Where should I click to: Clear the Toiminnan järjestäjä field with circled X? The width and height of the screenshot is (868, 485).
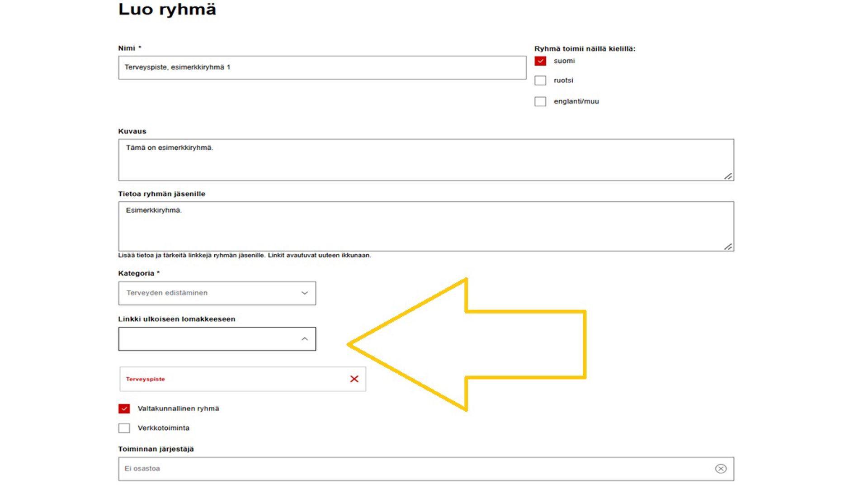coord(721,469)
